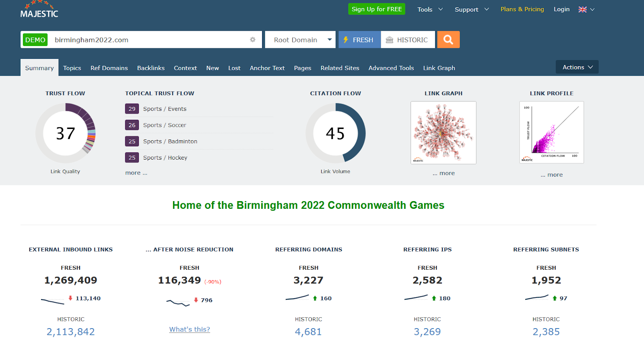View the Related Sites tab
The image size is (644, 339).
pos(340,68)
